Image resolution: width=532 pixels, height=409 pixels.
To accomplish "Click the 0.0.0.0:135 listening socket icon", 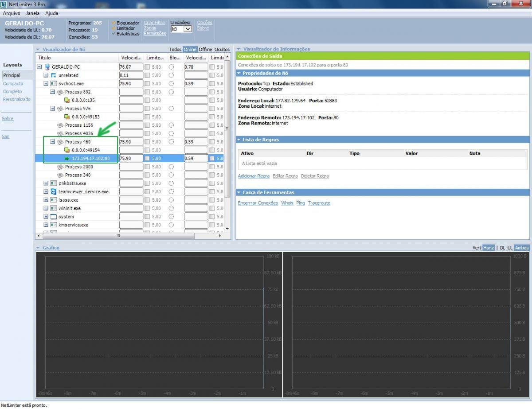I will pyautogui.click(x=67, y=100).
